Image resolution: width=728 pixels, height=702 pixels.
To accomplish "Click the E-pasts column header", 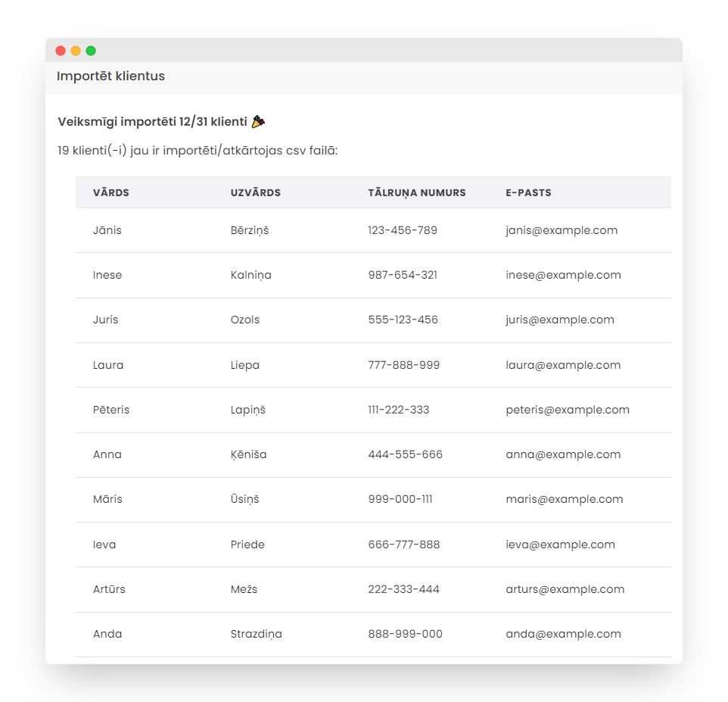I will click(x=528, y=193).
